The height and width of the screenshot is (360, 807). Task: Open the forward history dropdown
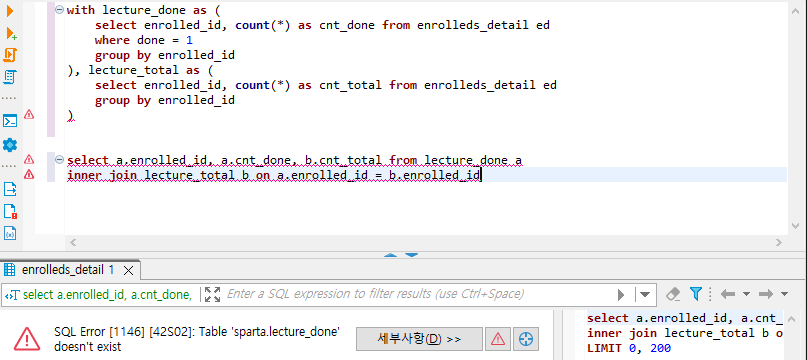[784, 294]
